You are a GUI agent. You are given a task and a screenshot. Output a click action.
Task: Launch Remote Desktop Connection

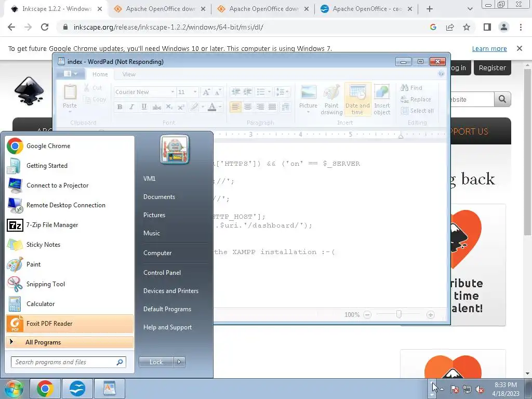[x=70, y=205]
